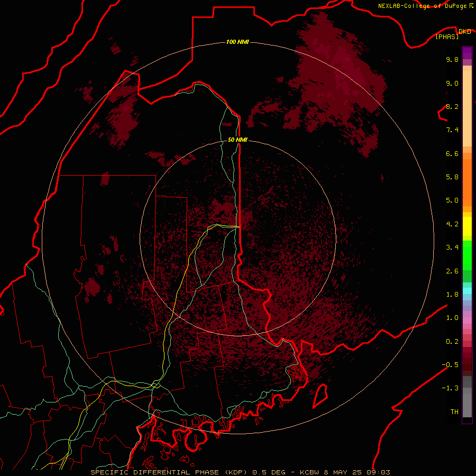This screenshot has width=476, height=476.
Task: Click the 0.2 value on the color scale
Action: (452, 342)
